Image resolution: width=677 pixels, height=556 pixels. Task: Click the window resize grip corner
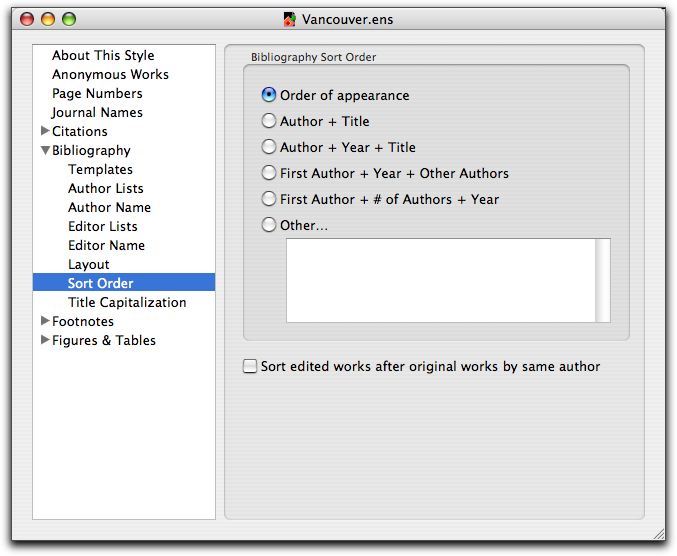658,534
